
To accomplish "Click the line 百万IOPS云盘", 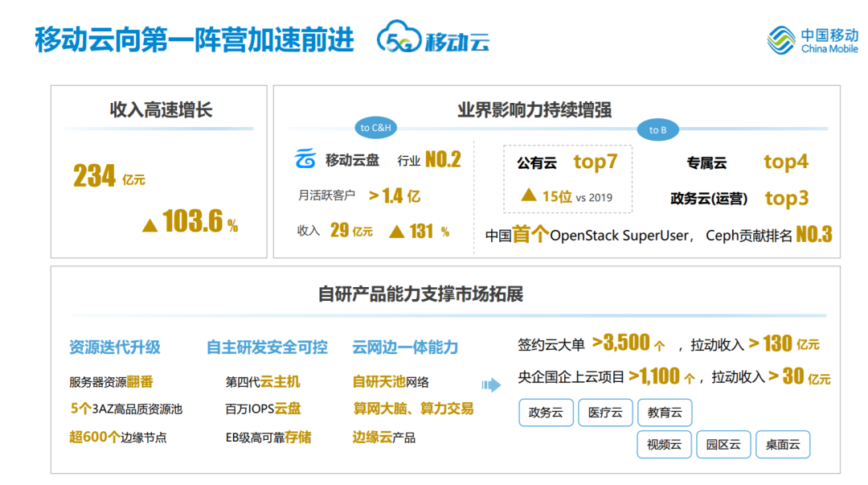I will click(x=263, y=409).
